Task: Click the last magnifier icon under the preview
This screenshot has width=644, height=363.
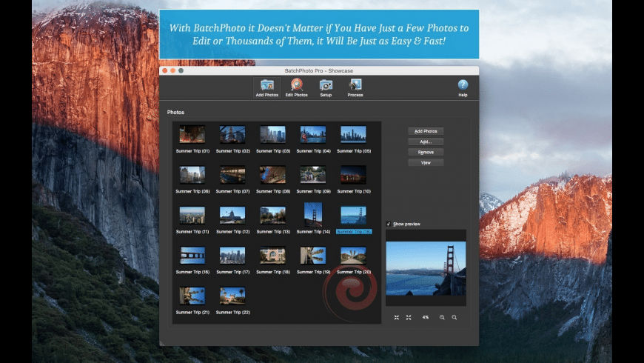Action: tap(455, 317)
